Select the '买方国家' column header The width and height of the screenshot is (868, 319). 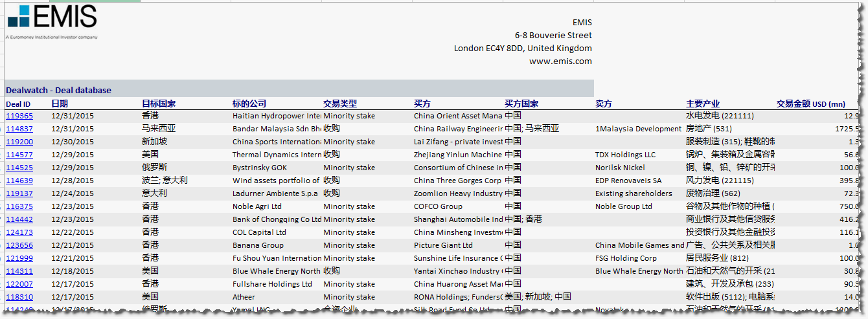(521, 104)
